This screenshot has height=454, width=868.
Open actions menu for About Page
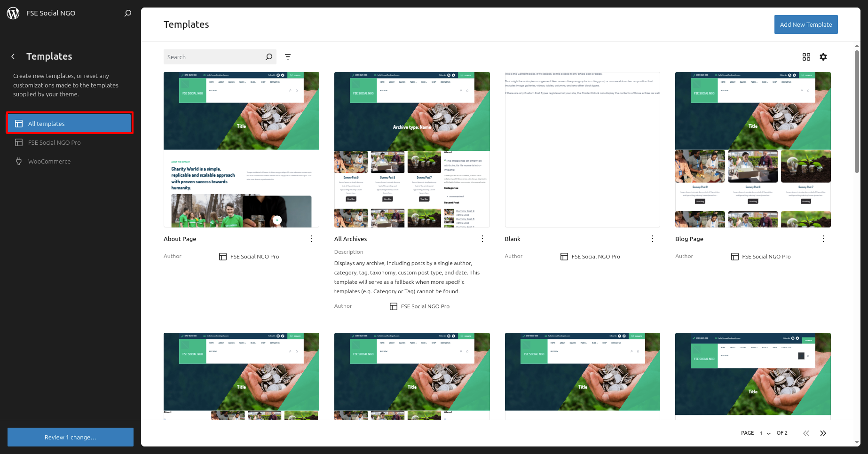(x=312, y=239)
